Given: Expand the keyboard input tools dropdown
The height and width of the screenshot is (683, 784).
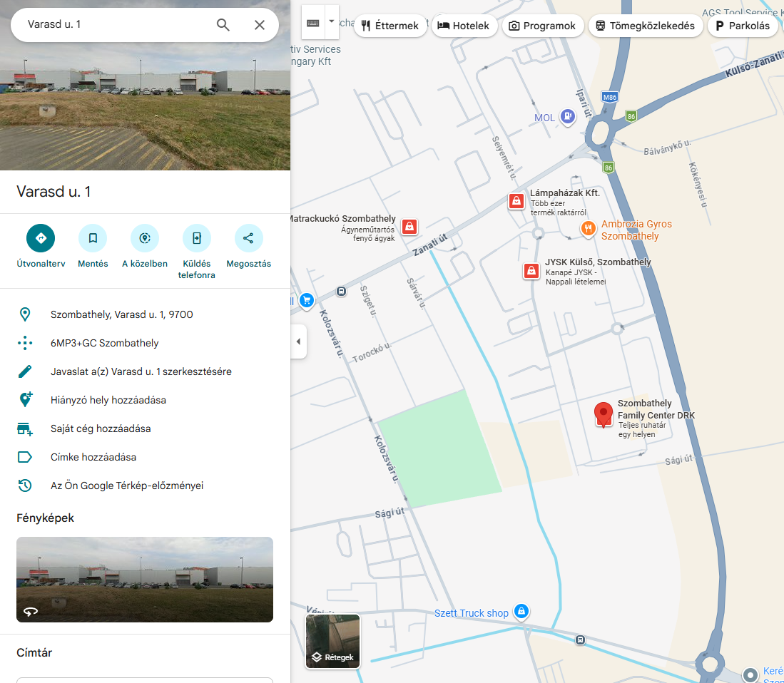Looking at the screenshot, I should click(332, 22).
